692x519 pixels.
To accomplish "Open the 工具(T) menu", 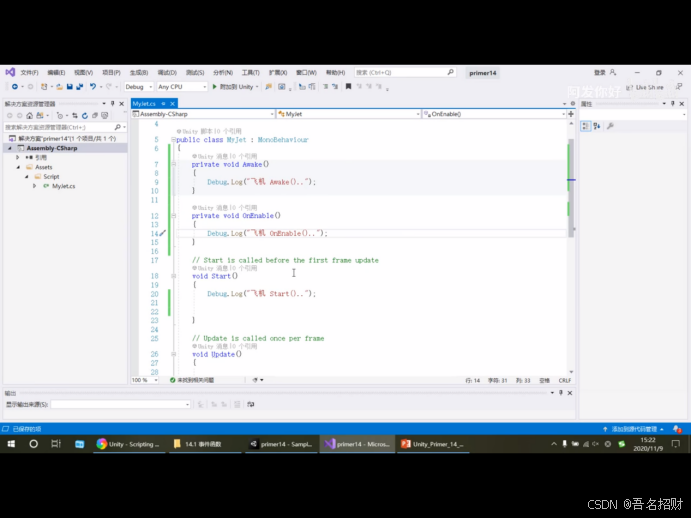I will [x=250, y=73].
